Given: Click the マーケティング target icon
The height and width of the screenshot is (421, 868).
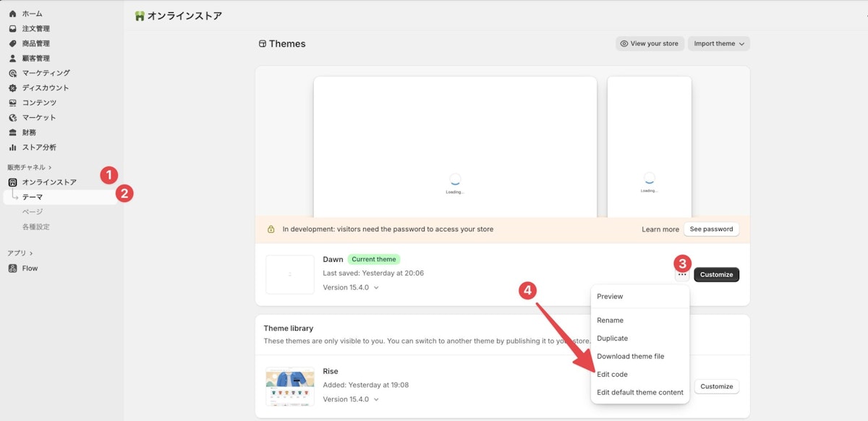Looking at the screenshot, I should click(12, 73).
